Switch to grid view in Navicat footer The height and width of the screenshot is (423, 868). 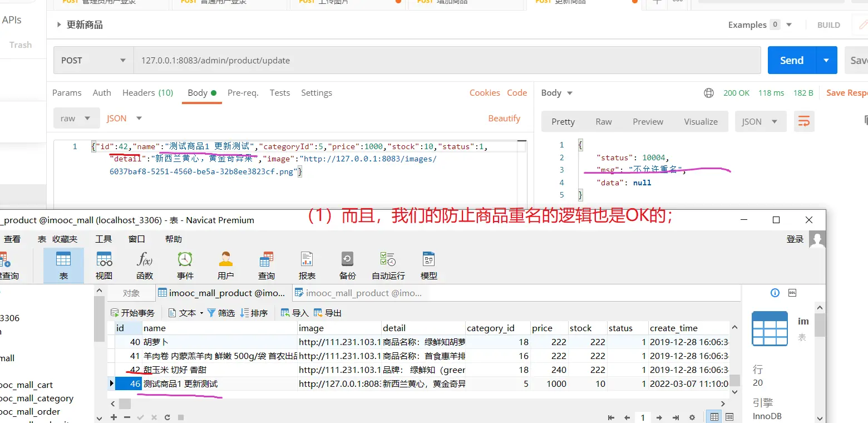tap(714, 417)
